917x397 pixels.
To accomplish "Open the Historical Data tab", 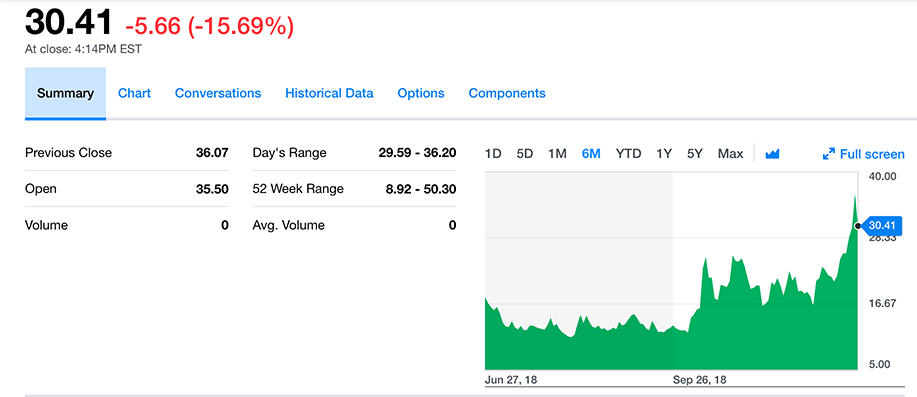I will click(x=329, y=93).
